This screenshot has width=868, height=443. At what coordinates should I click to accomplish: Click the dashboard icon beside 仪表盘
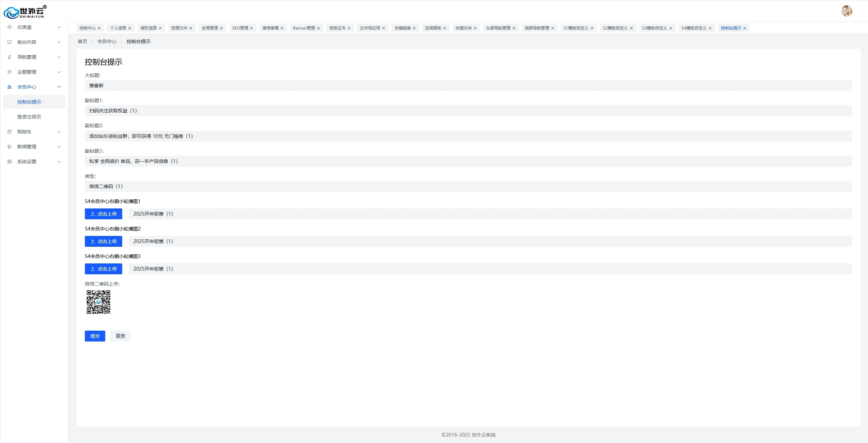pos(10,27)
